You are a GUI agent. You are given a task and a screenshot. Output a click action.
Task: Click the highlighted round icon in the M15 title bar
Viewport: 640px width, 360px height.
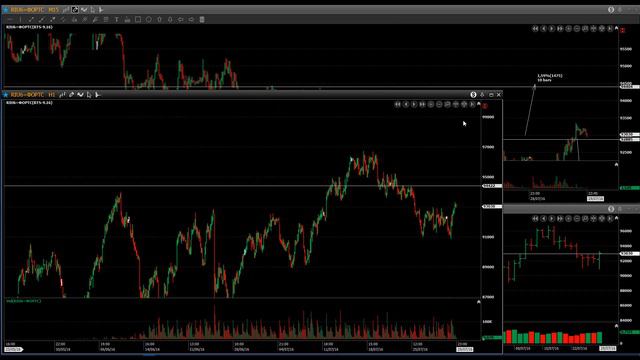75,9
